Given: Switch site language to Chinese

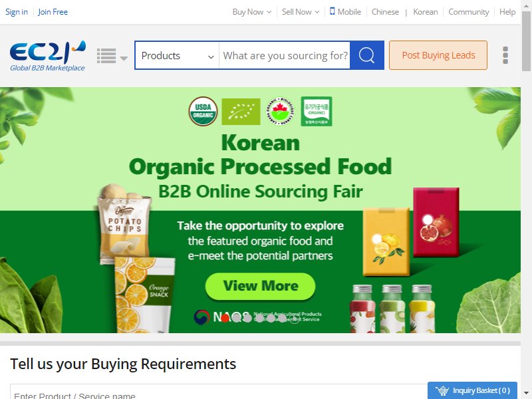Looking at the screenshot, I should click(385, 12).
